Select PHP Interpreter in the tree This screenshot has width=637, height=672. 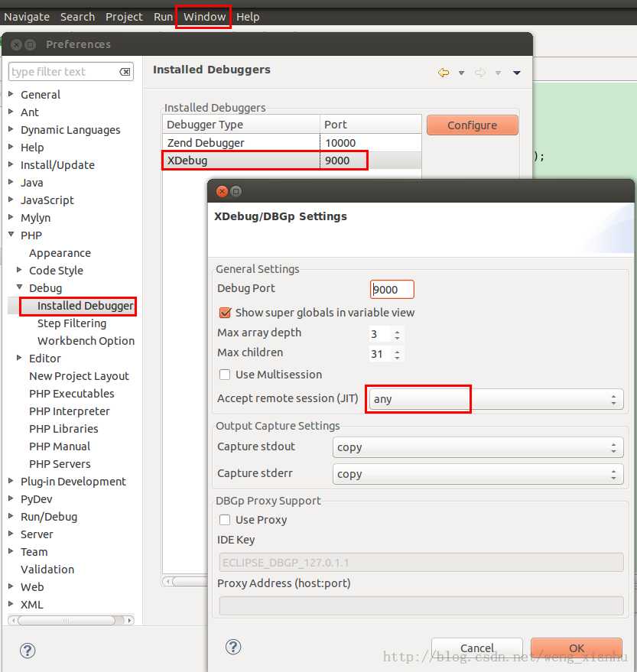[x=70, y=411]
